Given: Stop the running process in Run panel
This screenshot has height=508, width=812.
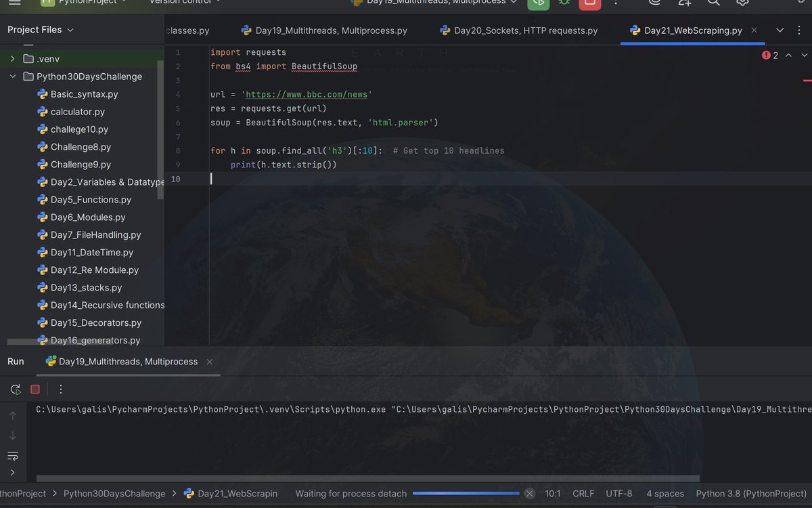Looking at the screenshot, I should click(35, 389).
